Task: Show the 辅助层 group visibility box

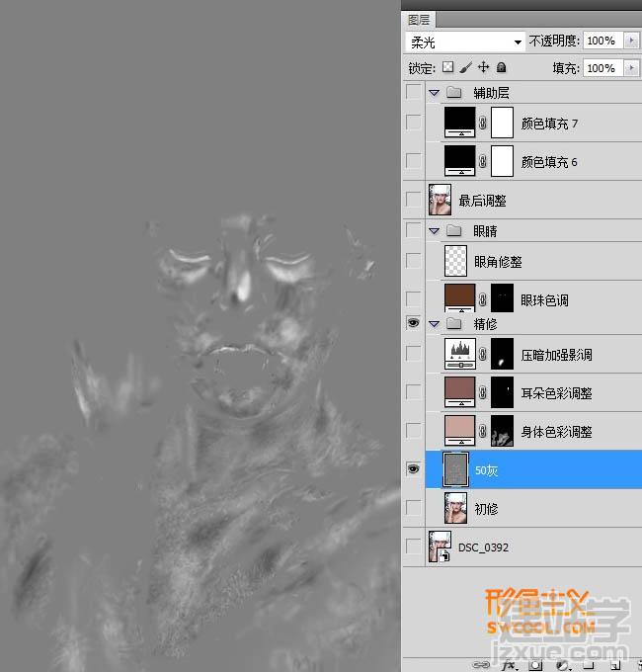Action: coord(413,92)
